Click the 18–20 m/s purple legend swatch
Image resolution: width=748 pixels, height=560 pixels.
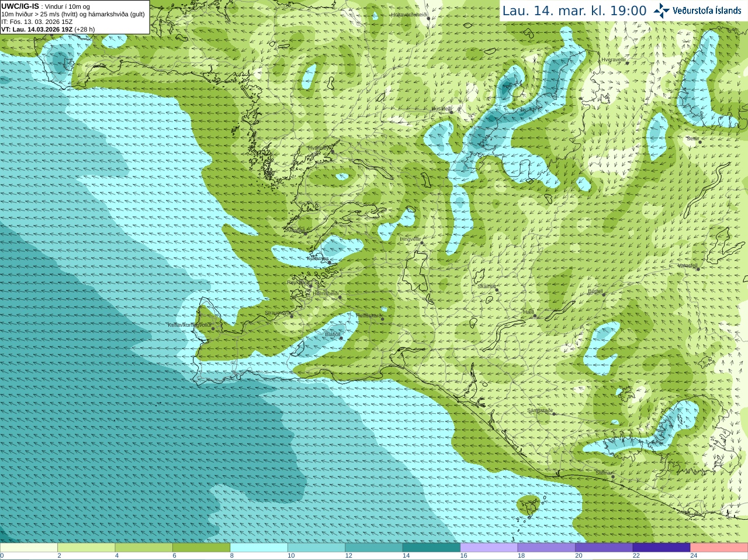pyautogui.click(x=546, y=548)
